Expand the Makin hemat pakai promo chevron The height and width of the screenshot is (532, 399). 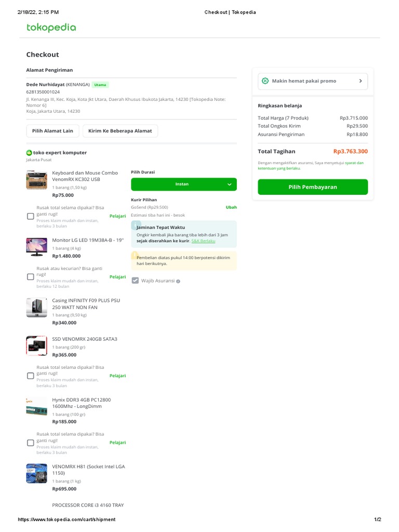[361, 81]
